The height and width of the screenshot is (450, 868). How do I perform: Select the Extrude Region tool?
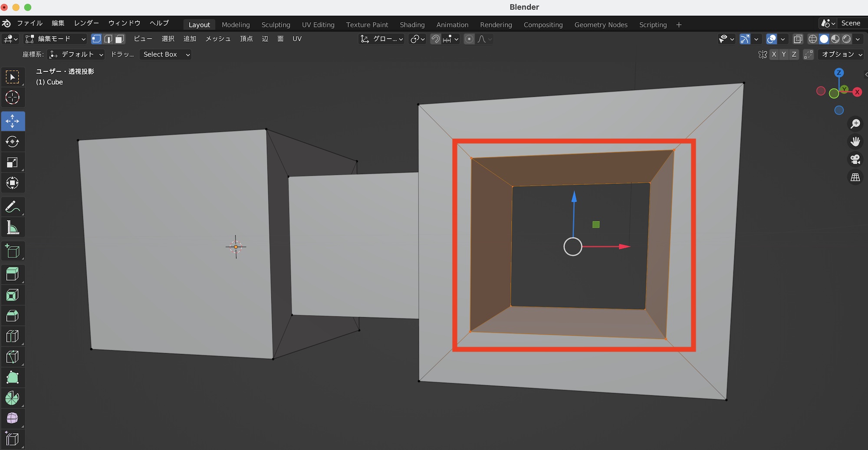tap(12, 274)
